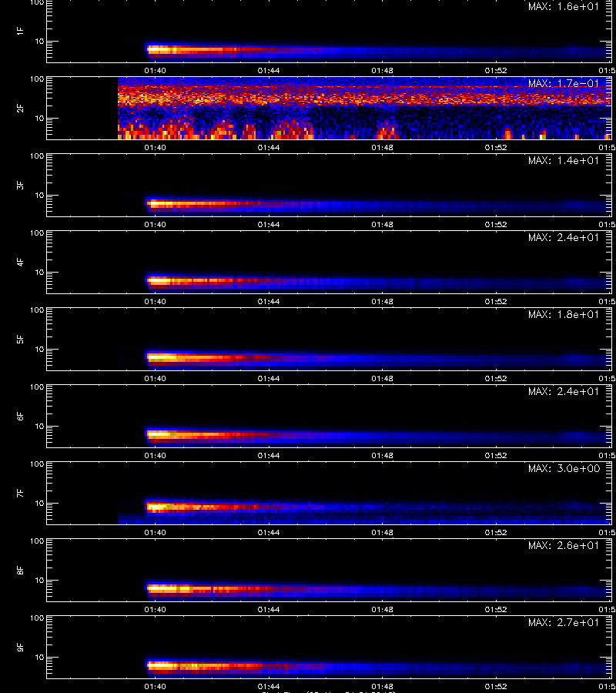The image size is (616, 693).
Task: Select the 'MAX: 1.7e-01' text in panel 2F
Action: click(564, 83)
